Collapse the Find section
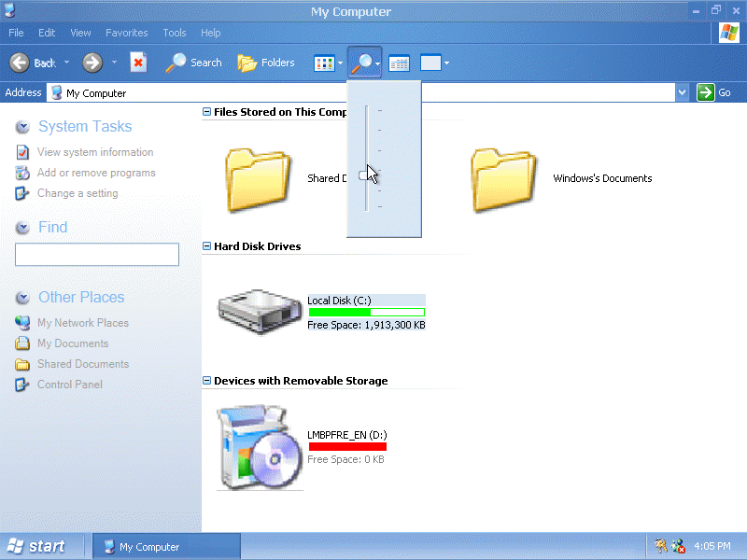747x560 pixels. [x=22, y=228]
